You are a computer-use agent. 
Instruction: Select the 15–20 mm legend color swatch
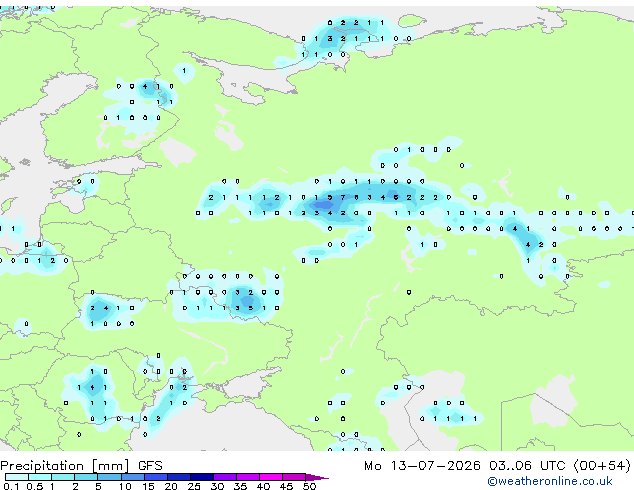tap(156, 477)
